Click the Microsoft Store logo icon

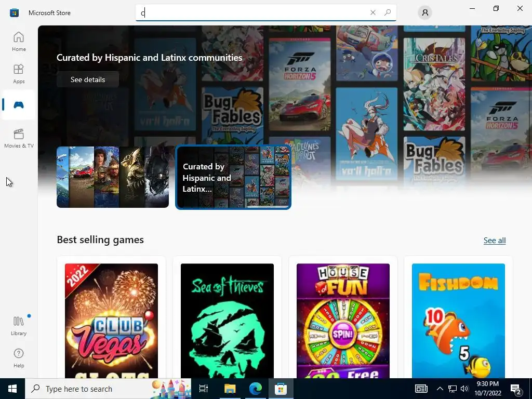14,13
